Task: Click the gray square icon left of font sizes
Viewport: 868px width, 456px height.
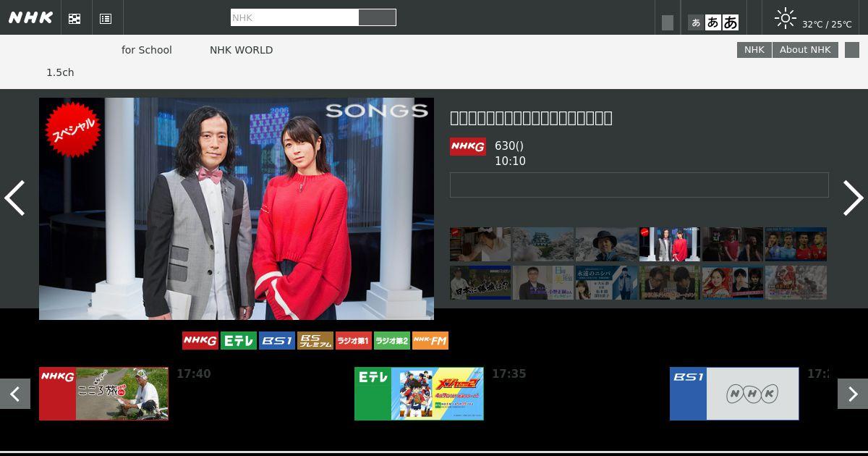Action: tap(668, 22)
